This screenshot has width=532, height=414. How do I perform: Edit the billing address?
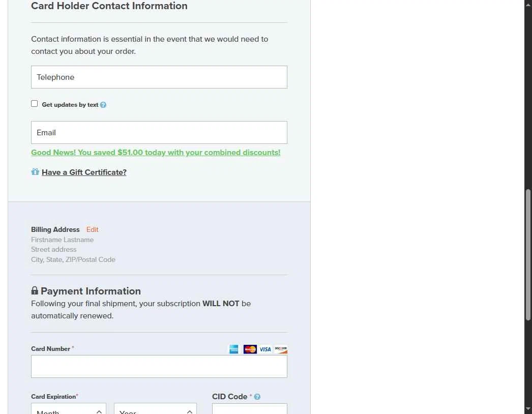(92, 230)
